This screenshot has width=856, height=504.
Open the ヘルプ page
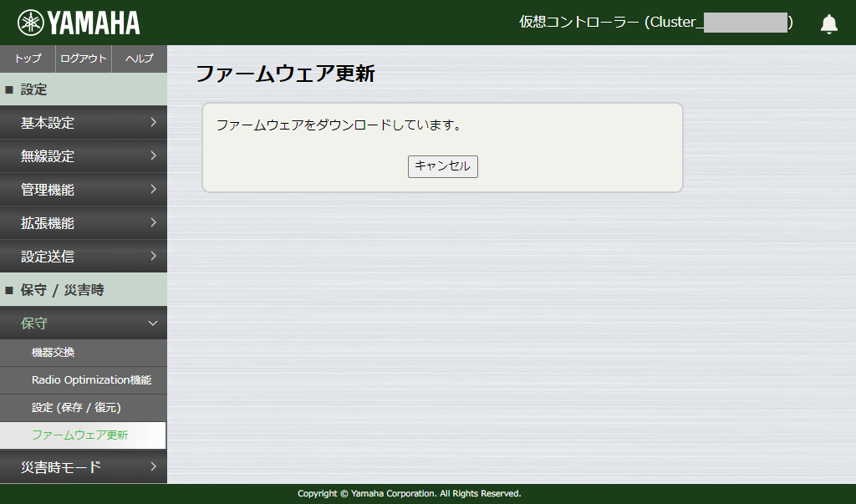pos(139,59)
